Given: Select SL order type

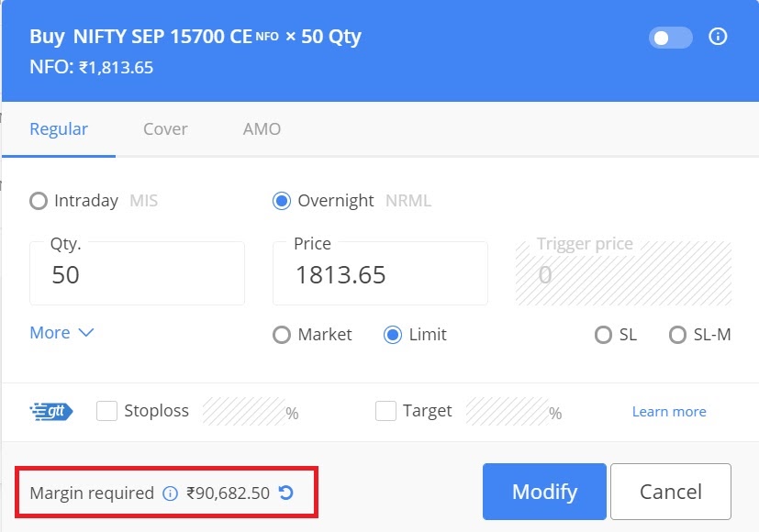Looking at the screenshot, I should (603, 335).
